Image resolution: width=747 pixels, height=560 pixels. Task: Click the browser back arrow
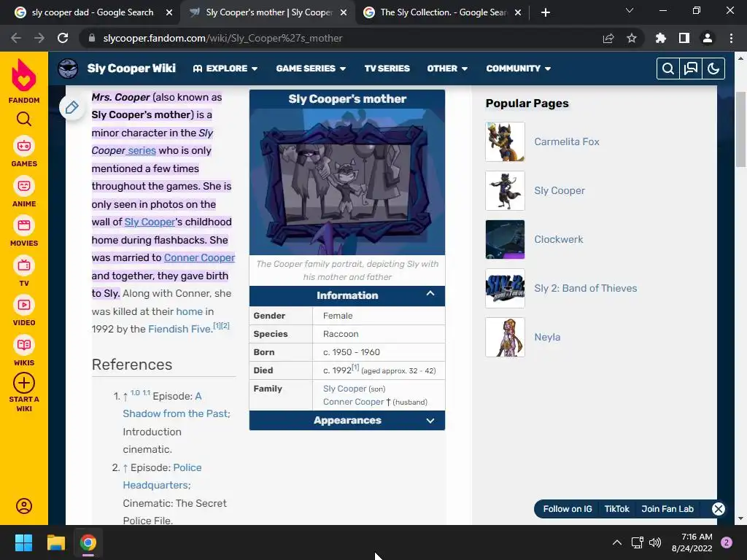pos(16,38)
